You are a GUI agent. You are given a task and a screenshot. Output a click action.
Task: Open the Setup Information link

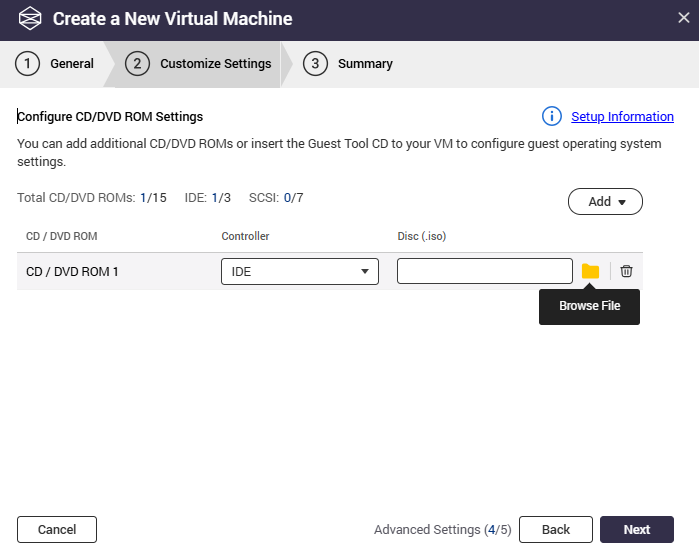[622, 117]
